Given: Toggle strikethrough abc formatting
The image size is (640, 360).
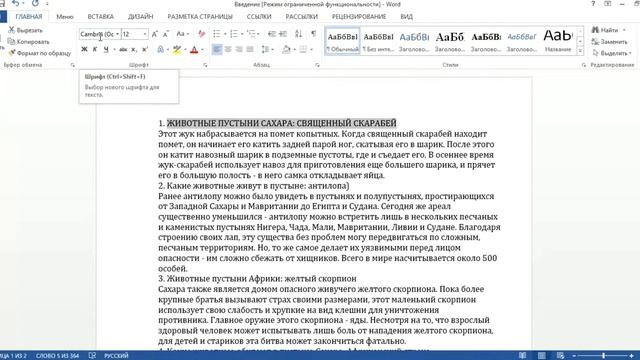Looking at the screenshot, I should click(x=123, y=49).
